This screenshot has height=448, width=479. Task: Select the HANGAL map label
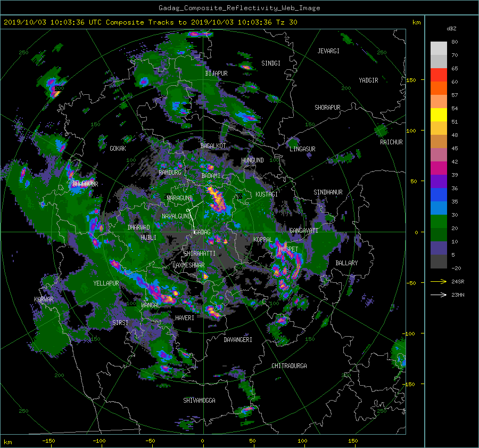pyautogui.click(x=150, y=305)
